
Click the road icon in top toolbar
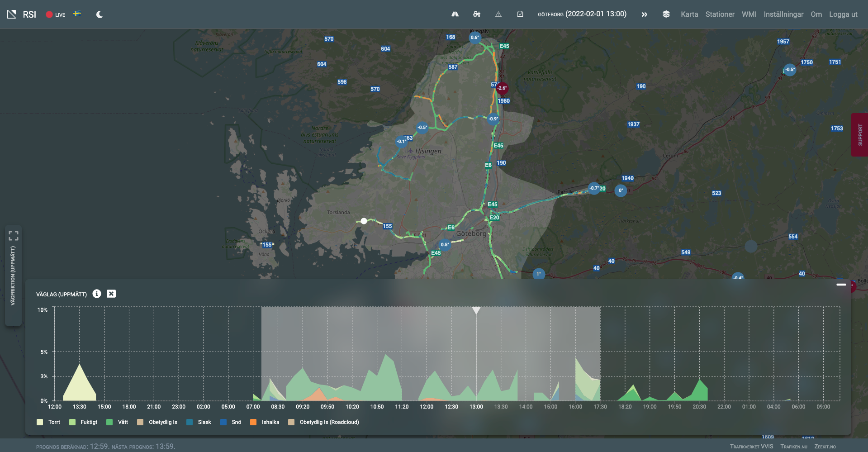455,14
